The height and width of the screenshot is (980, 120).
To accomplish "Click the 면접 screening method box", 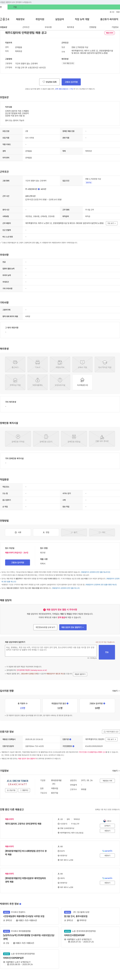I will pyautogui.click(x=46, y=532).
